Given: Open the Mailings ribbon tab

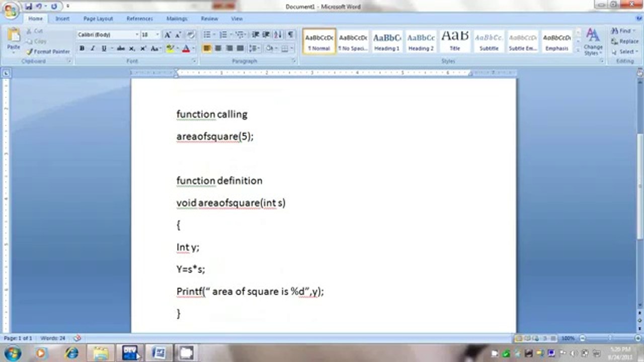Looking at the screenshot, I should pos(177,19).
